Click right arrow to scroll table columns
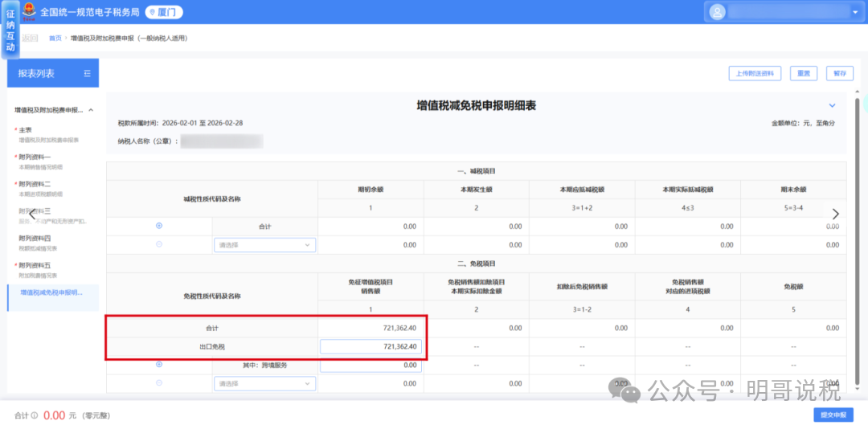This screenshot has width=868, height=425. click(x=836, y=214)
